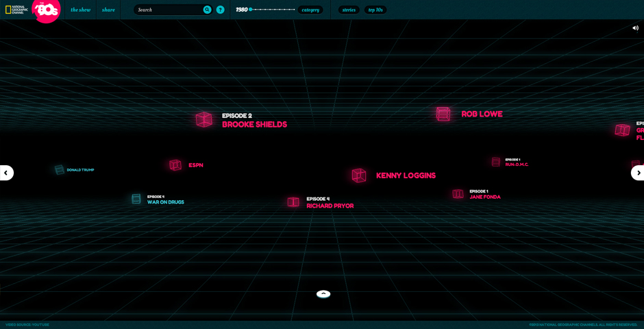The height and width of the screenshot is (329, 644).
Task: Open the Run-D.M.C. title
Action: coord(517,164)
